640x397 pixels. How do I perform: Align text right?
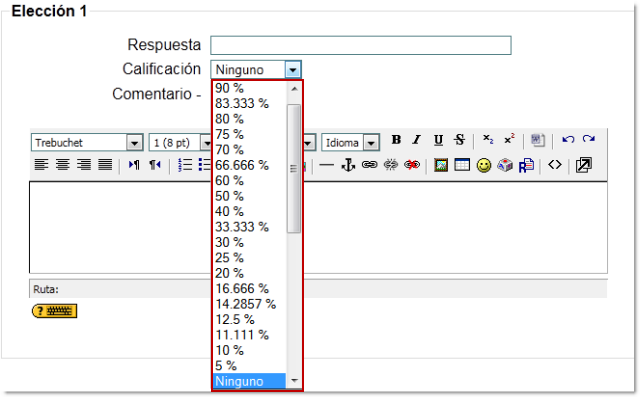pyautogui.click(x=84, y=165)
